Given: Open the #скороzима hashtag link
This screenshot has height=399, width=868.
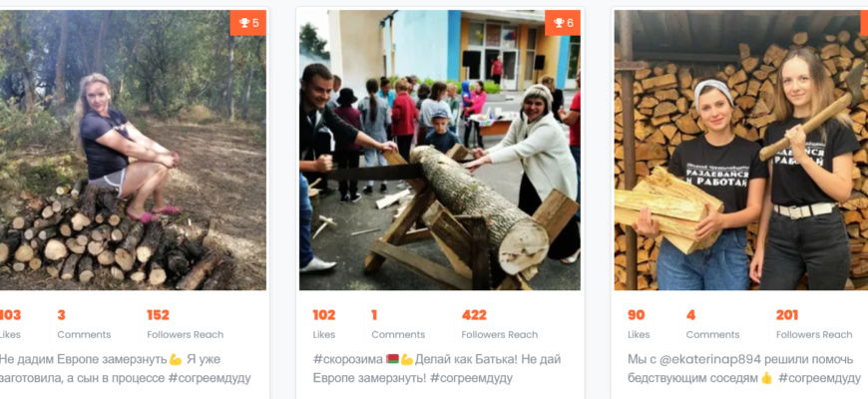Looking at the screenshot, I should [x=347, y=360].
